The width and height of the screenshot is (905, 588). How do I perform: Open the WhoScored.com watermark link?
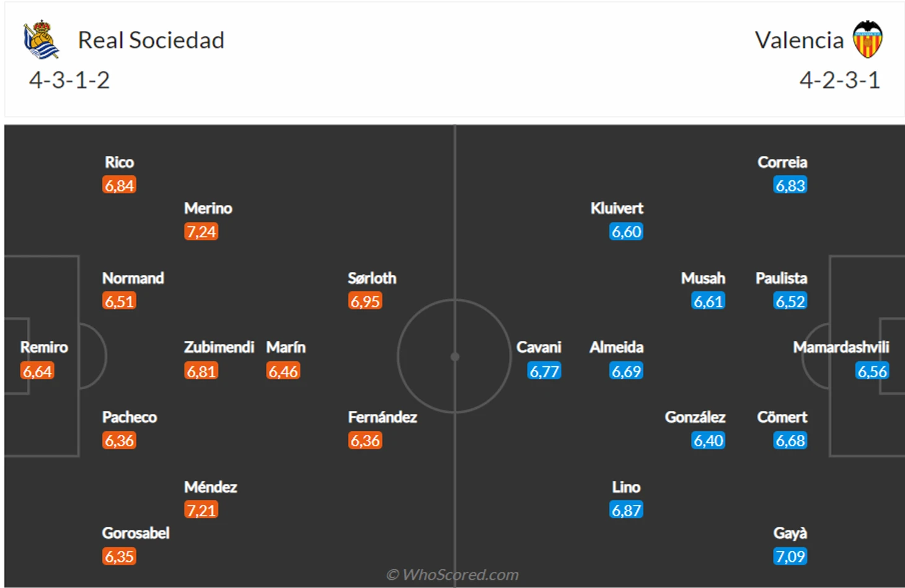pos(453,575)
